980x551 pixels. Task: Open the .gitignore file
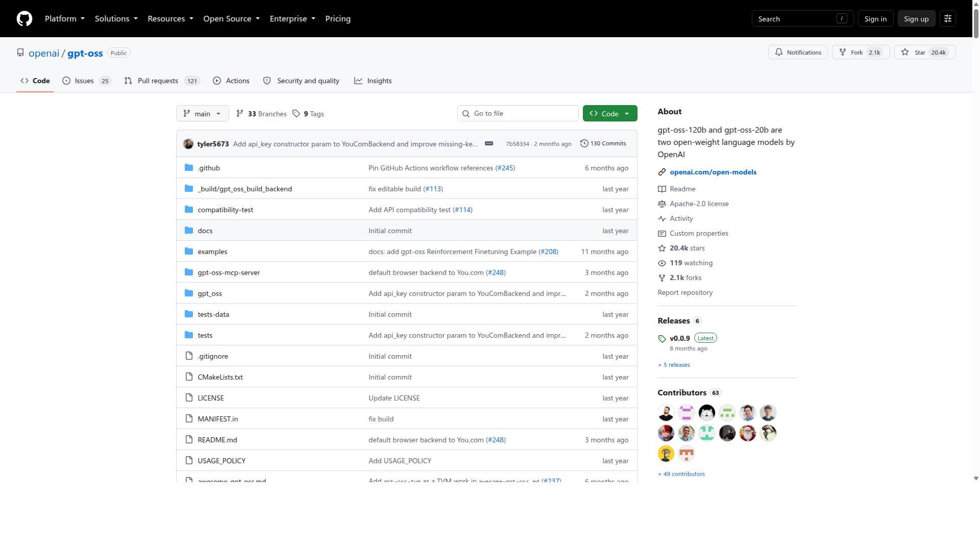(213, 356)
